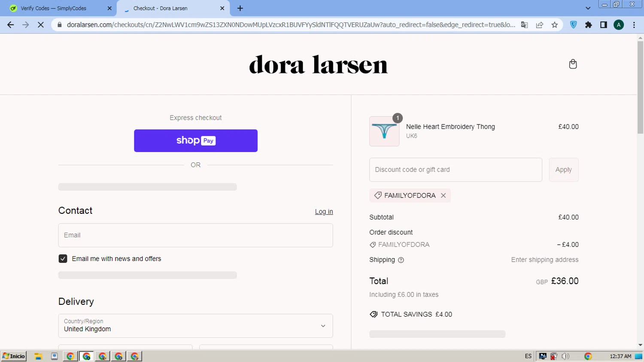Click the Log in link
The width and height of the screenshot is (644, 362).
coord(324,212)
